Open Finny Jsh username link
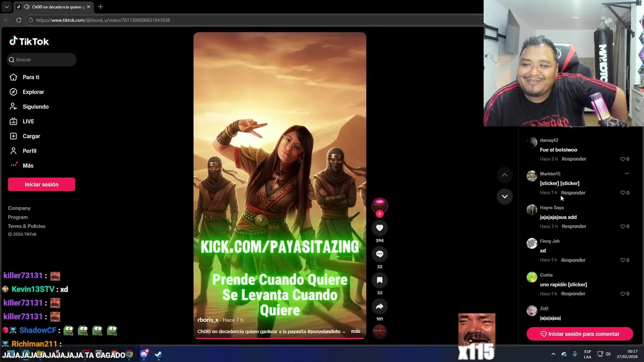The height and width of the screenshot is (362, 644). click(549, 241)
